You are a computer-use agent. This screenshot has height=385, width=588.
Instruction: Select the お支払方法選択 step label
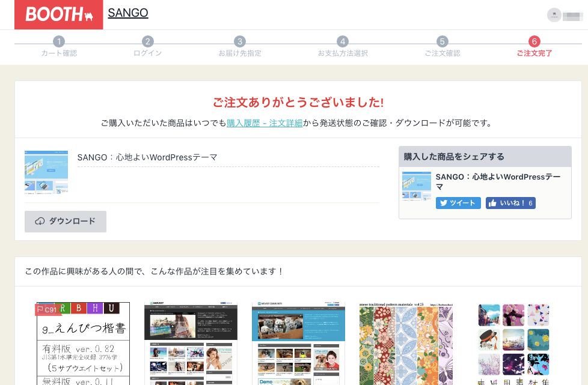(342, 53)
